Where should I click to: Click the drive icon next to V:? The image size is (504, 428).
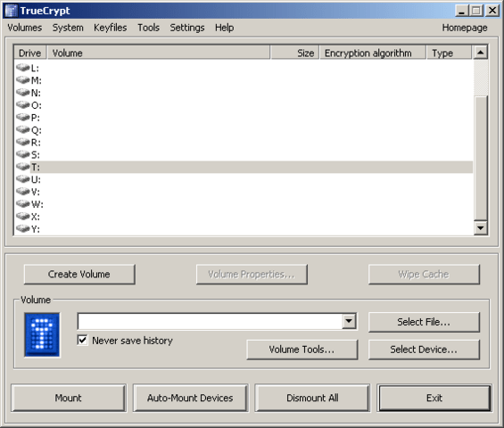point(23,191)
